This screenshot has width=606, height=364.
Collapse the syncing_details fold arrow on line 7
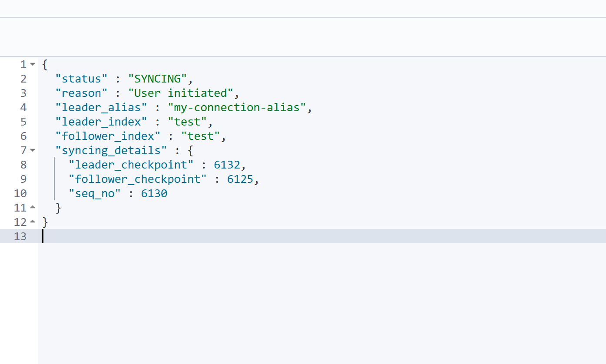tap(33, 151)
